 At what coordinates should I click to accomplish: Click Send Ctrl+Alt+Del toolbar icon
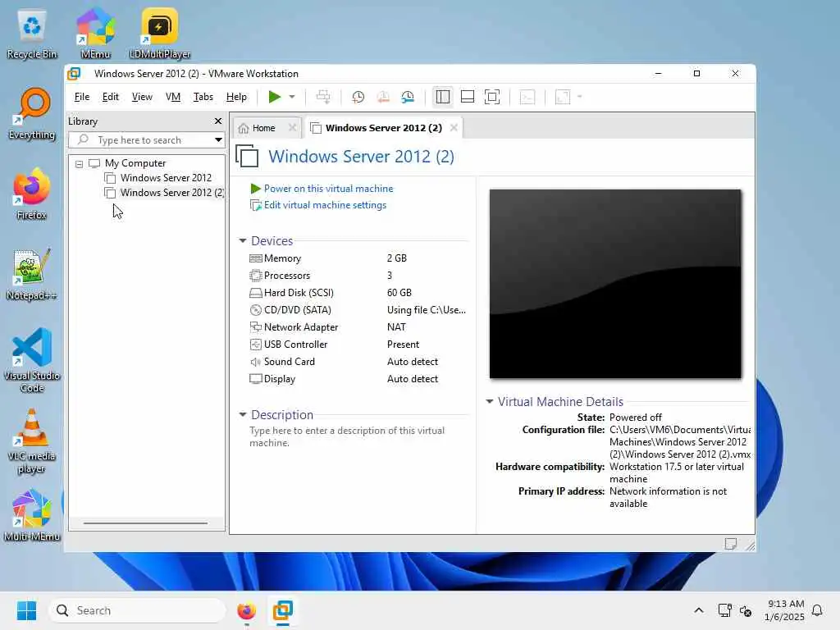point(323,97)
